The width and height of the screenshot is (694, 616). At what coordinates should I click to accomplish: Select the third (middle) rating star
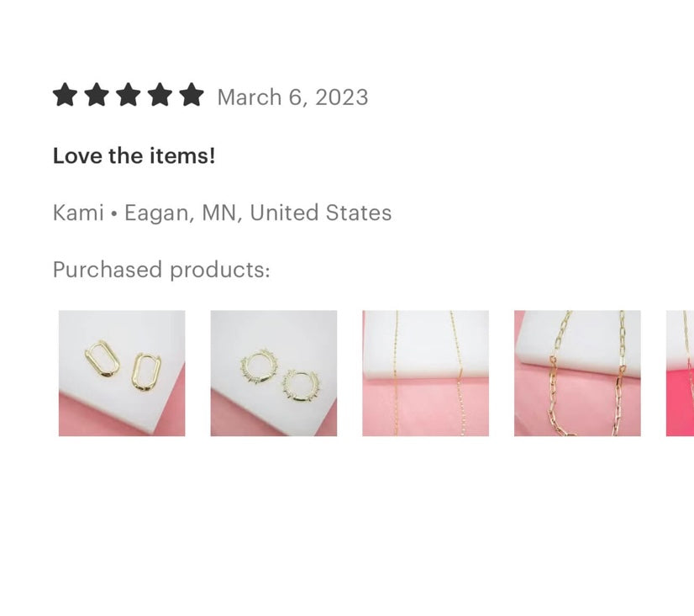point(129,95)
